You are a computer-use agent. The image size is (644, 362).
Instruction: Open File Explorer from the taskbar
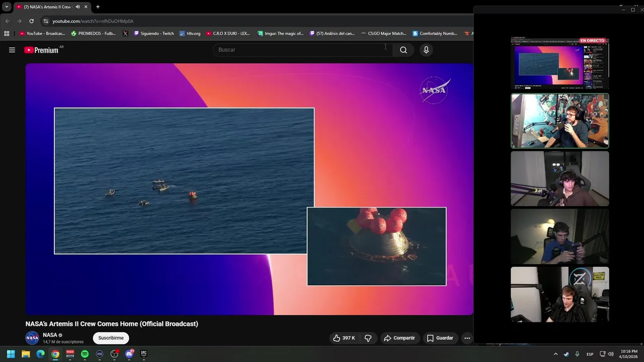click(x=26, y=354)
